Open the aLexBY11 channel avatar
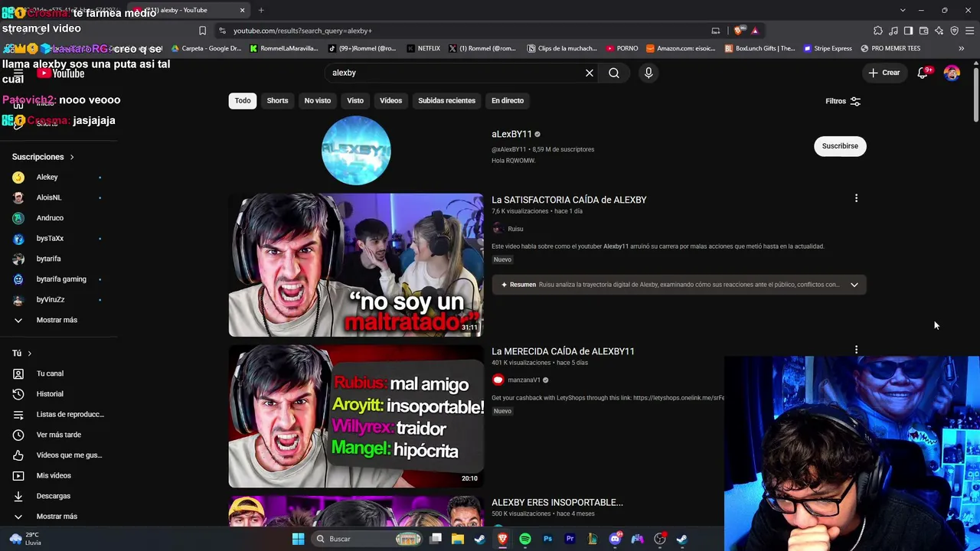The height and width of the screenshot is (551, 980). point(356,150)
